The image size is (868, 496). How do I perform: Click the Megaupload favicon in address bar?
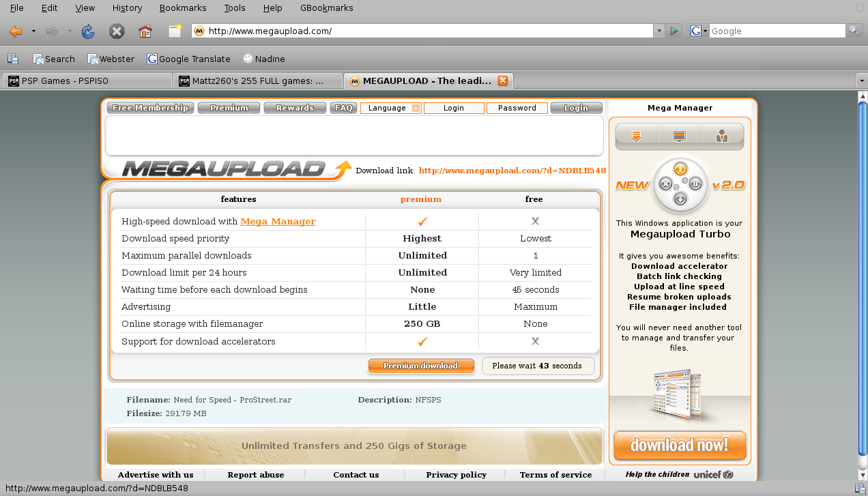[199, 31]
